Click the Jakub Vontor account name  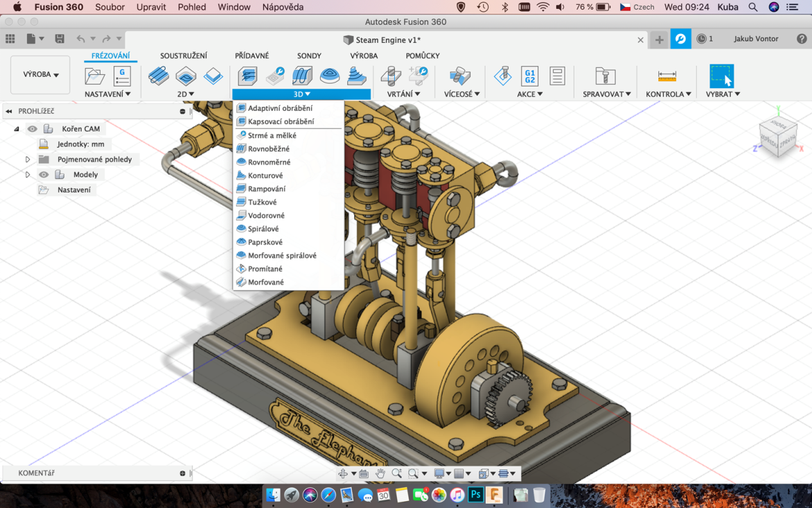coord(756,39)
